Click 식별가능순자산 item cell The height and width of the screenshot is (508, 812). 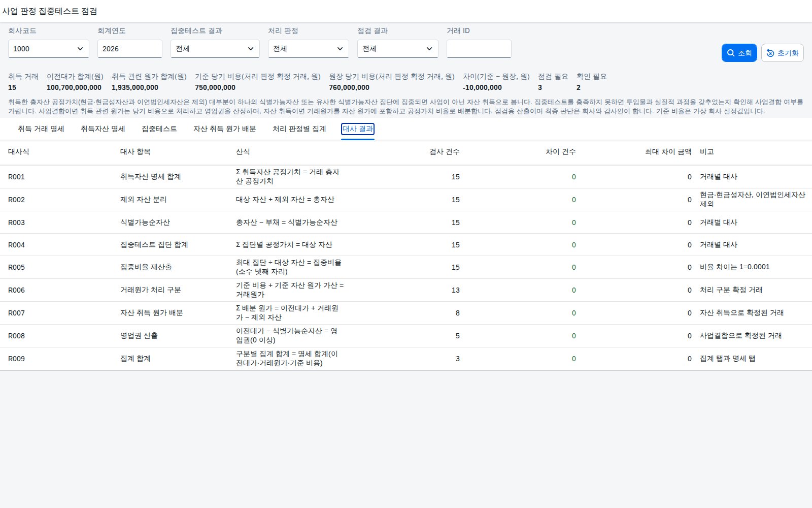click(145, 223)
